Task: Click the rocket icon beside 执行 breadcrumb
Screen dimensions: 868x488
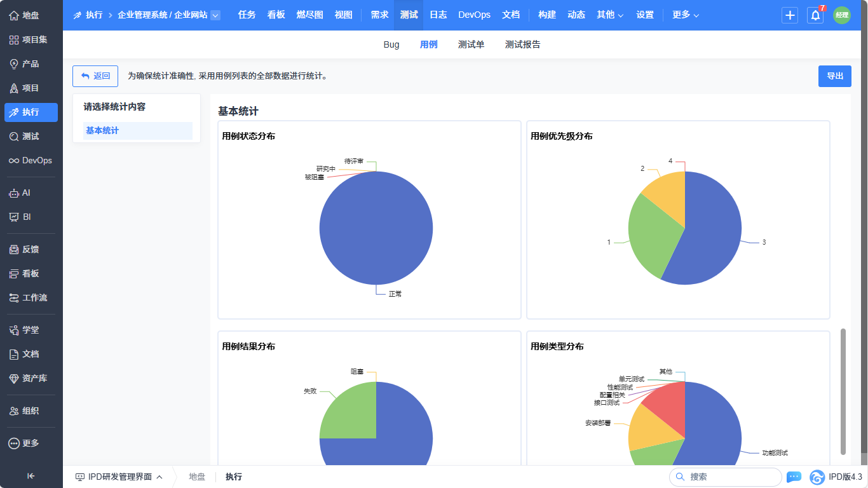Action: [78, 15]
